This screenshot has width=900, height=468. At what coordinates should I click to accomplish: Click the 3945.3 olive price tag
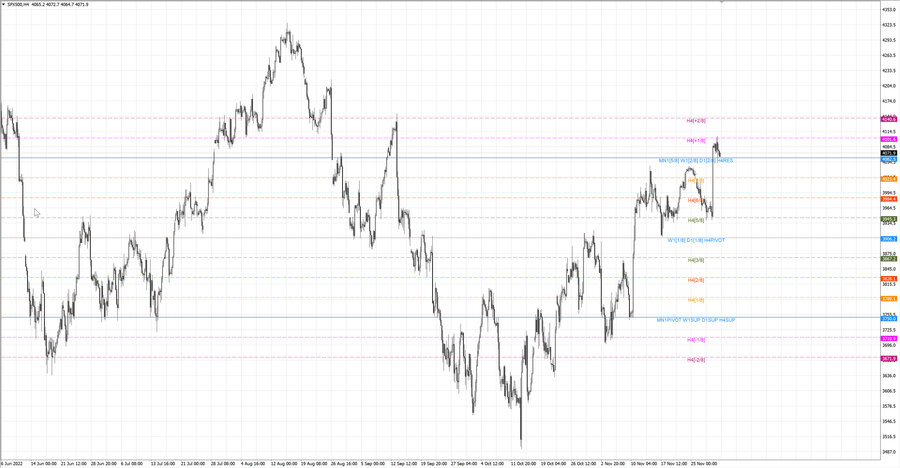click(889, 219)
